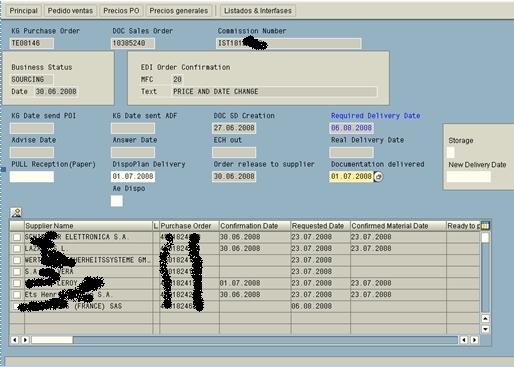Click the KG Date send POI field

pyautogui.click(x=32, y=128)
